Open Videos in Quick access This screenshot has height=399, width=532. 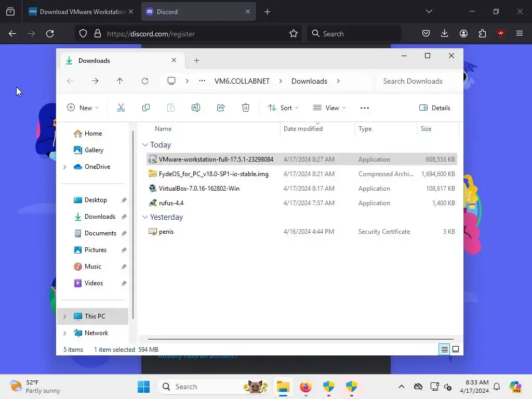[94, 283]
